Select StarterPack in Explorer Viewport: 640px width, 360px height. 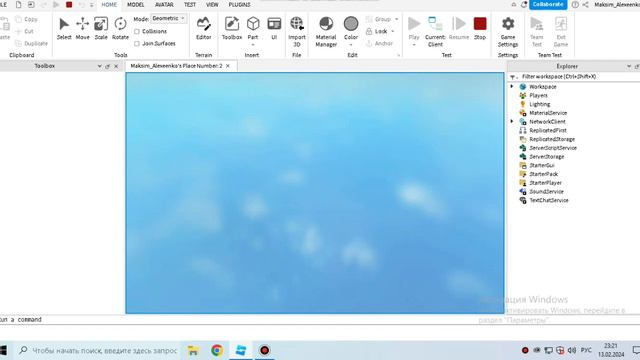[543, 174]
